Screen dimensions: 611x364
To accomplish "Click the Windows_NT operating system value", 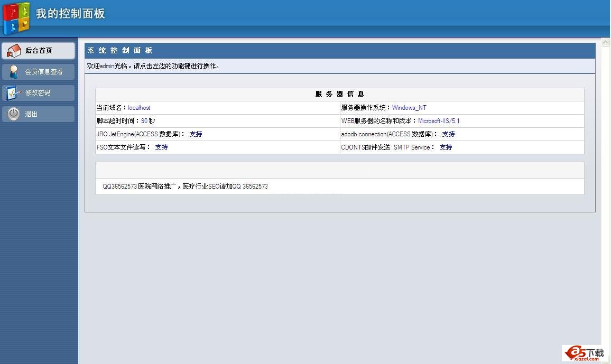I will pyautogui.click(x=409, y=107).
